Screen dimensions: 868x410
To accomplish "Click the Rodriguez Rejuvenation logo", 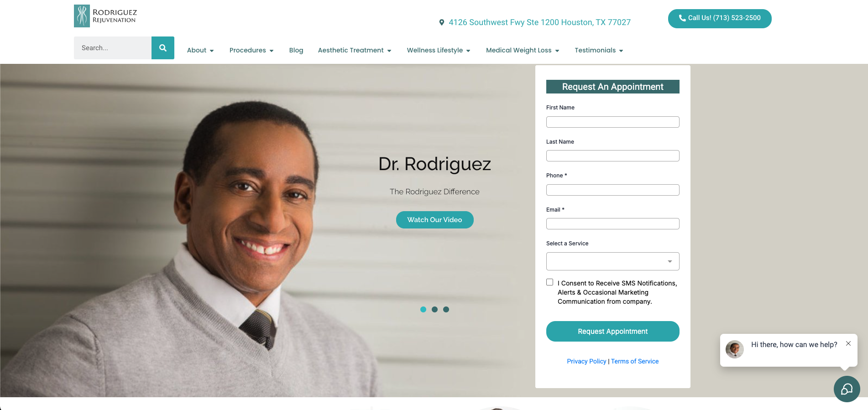I will point(105,16).
